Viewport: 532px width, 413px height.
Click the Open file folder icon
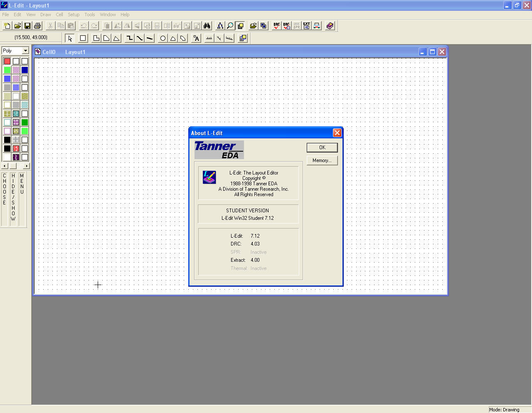click(x=17, y=26)
